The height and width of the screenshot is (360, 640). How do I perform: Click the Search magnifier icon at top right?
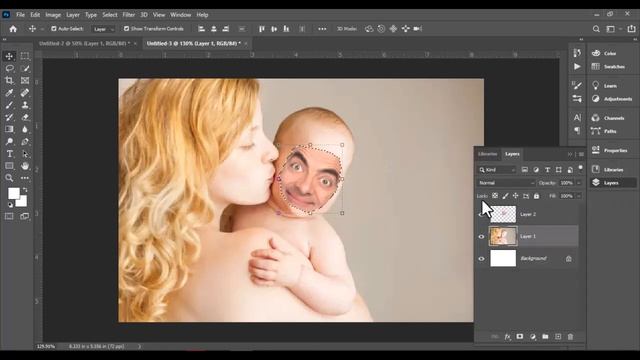pos(596,29)
